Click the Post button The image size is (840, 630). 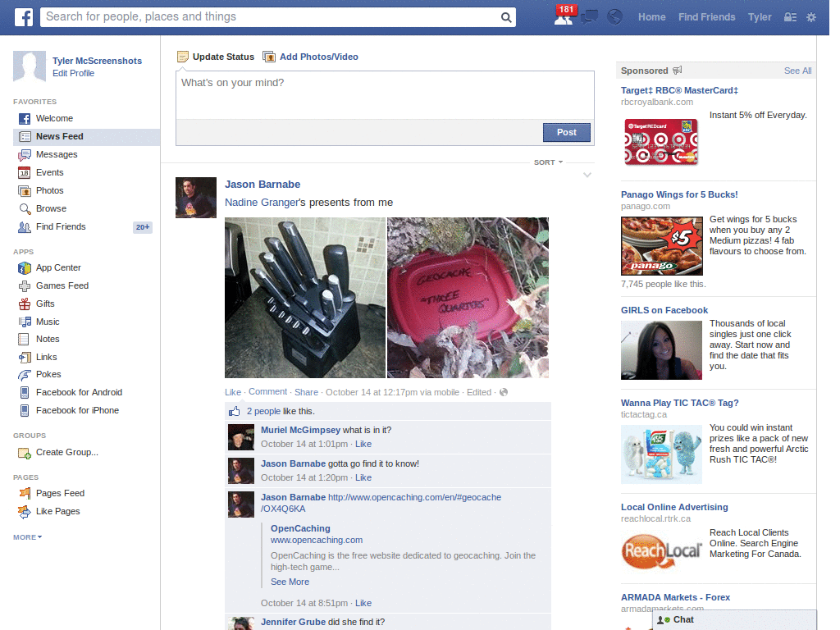click(566, 132)
